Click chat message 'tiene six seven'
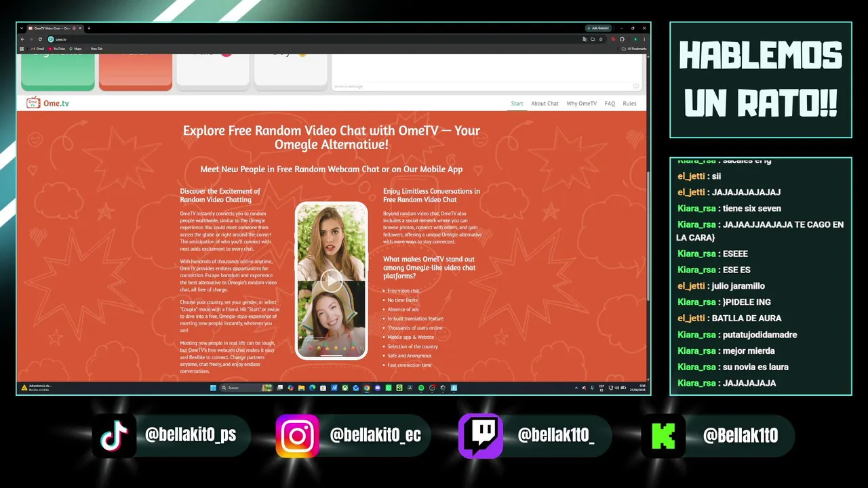This screenshot has height=488, width=868. [x=752, y=209]
